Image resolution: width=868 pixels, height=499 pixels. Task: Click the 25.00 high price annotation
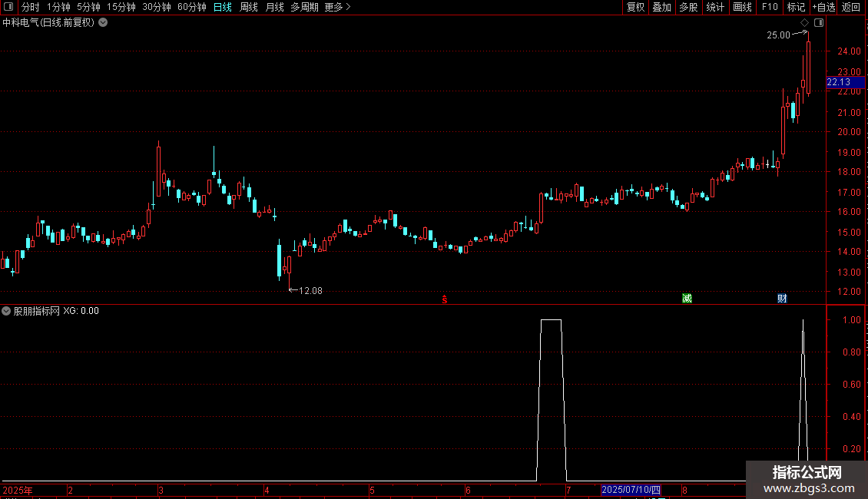click(778, 35)
